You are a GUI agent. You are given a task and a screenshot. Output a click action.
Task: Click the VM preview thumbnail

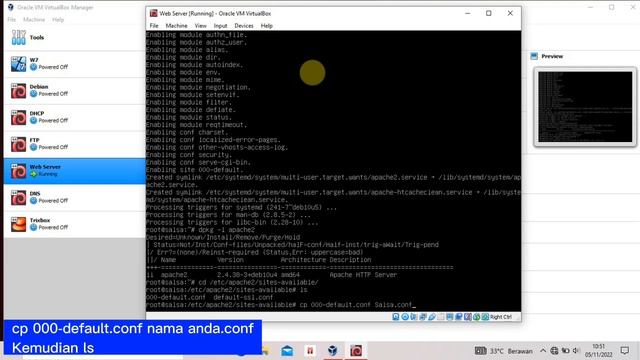[x=585, y=107]
